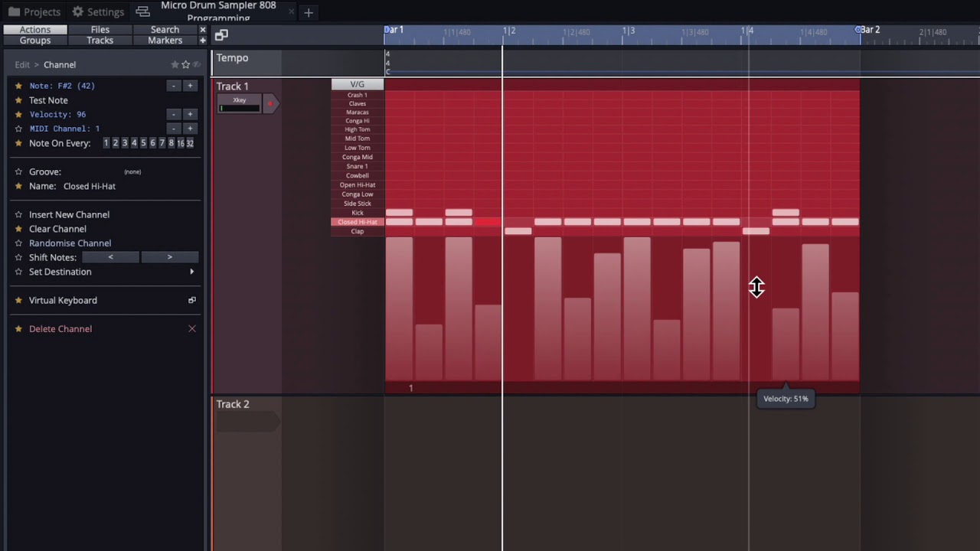
Task: Select the Clap drum channel row
Action: tap(358, 231)
